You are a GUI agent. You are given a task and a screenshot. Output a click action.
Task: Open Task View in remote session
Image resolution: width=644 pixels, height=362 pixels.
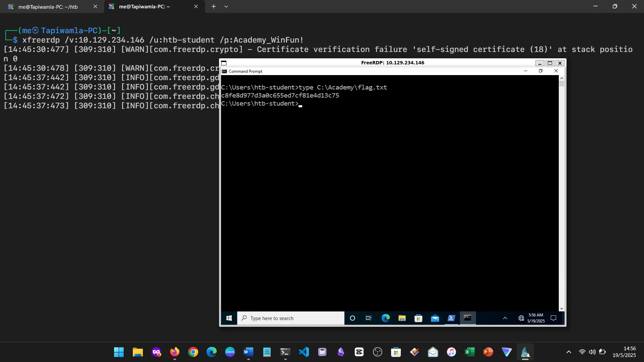click(x=369, y=318)
